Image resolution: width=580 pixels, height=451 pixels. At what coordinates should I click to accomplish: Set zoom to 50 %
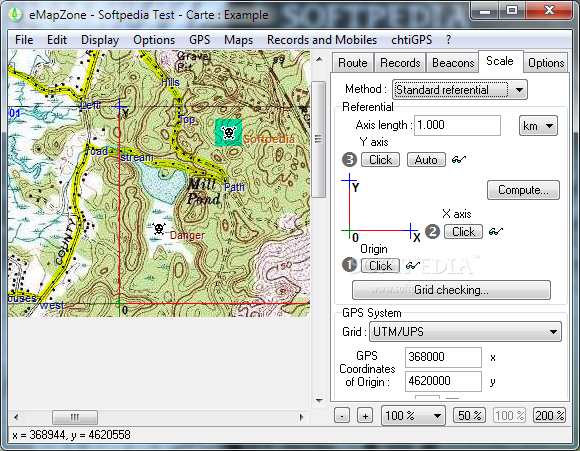coord(469,415)
